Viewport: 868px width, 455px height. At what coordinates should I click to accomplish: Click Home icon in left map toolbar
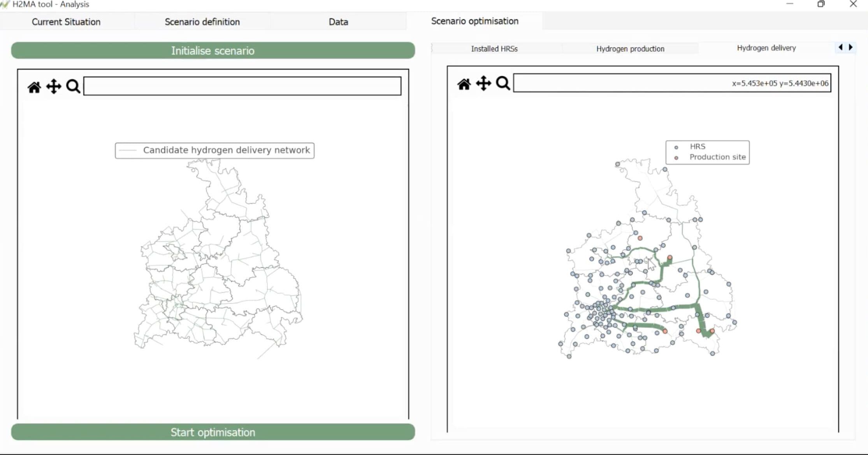[x=34, y=87]
